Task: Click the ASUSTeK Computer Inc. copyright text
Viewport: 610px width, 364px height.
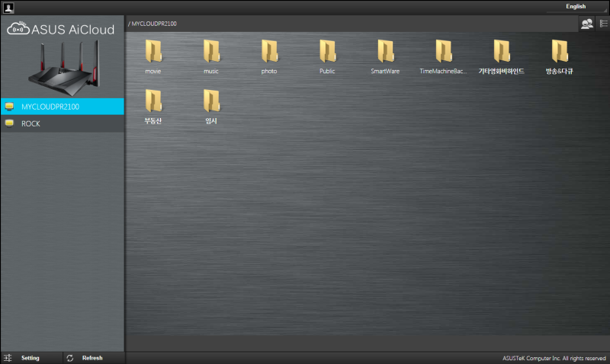Action: coord(554,358)
